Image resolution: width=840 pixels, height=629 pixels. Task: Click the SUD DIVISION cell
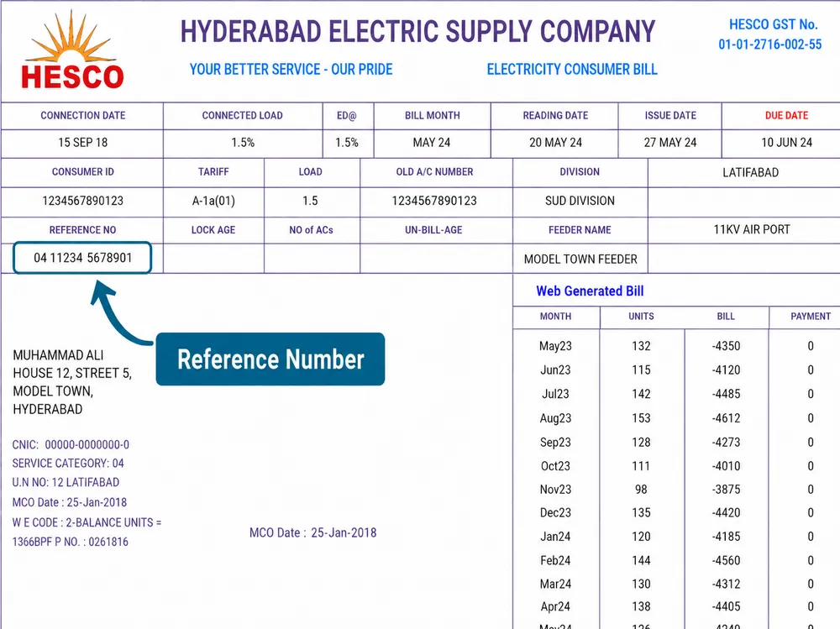pos(580,201)
